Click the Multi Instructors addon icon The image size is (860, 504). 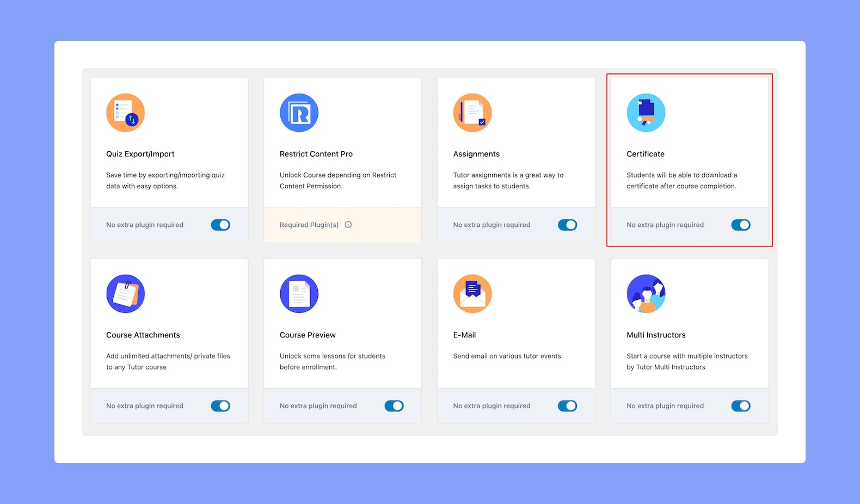(646, 294)
